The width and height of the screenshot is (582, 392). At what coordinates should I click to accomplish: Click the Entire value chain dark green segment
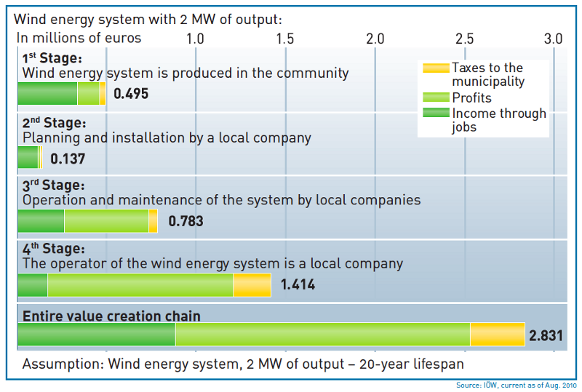pos(96,335)
